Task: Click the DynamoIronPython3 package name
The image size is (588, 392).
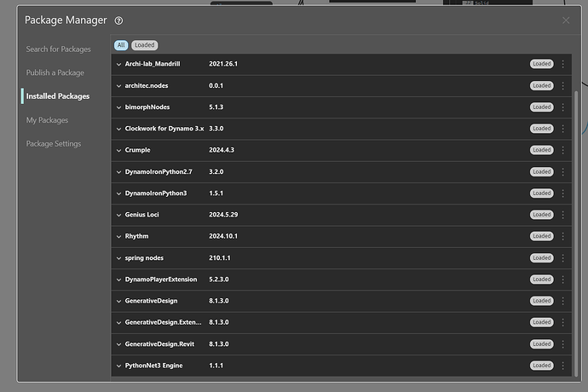Action: click(156, 193)
